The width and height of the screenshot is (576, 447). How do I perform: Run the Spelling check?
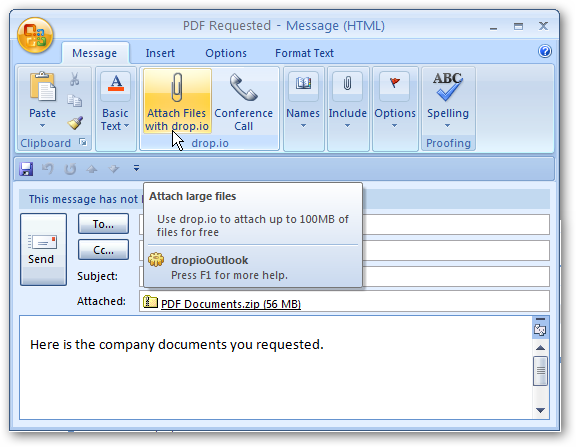point(448,100)
